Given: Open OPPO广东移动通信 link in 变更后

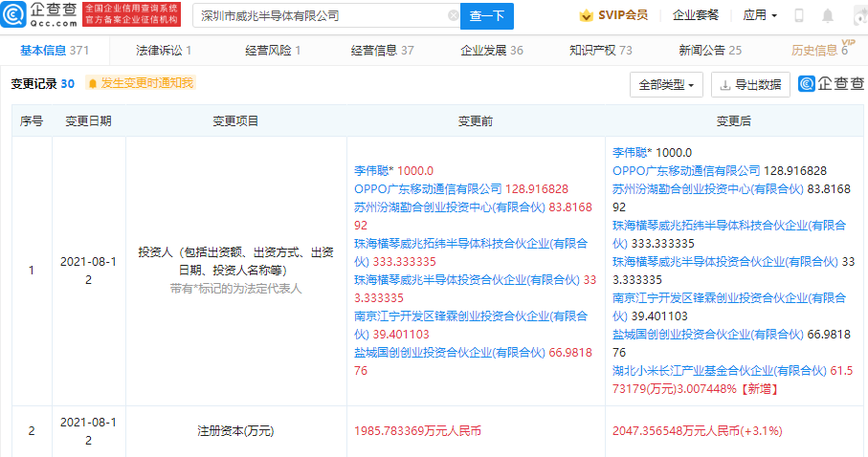Looking at the screenshot, I should click(686, 171).
